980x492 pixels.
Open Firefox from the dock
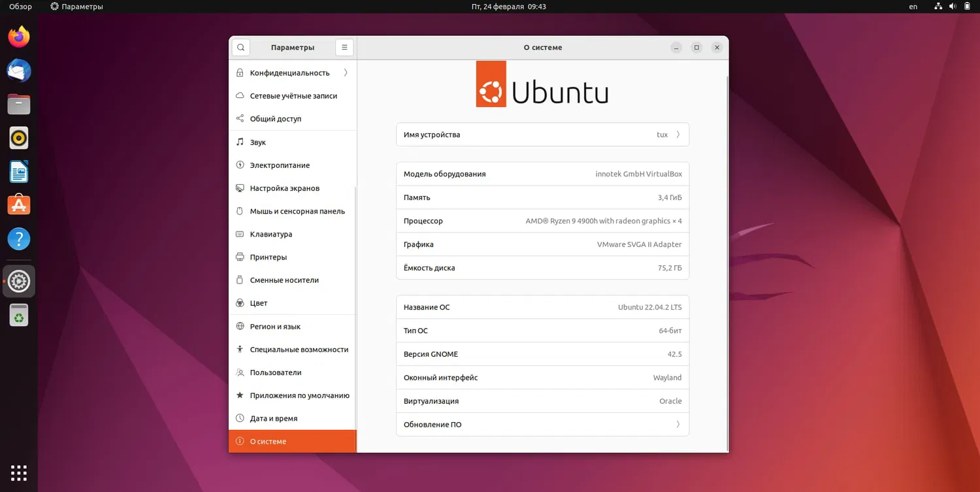click(x=19, y=37)
